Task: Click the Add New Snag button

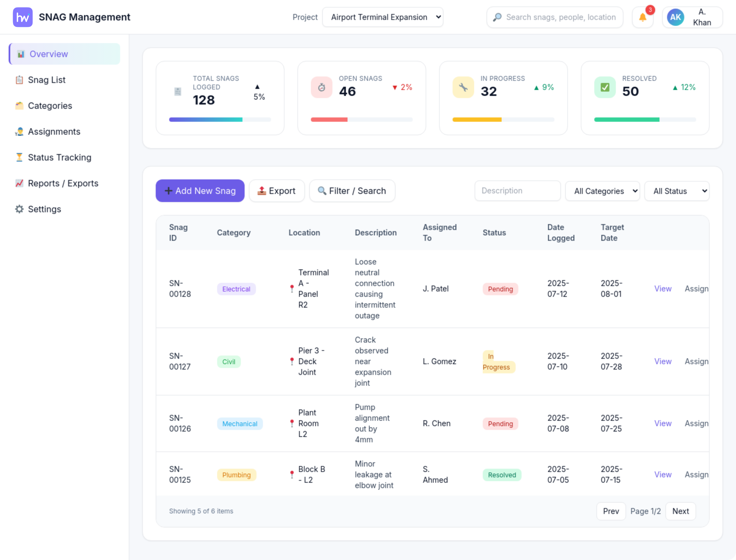Action: 200,191
